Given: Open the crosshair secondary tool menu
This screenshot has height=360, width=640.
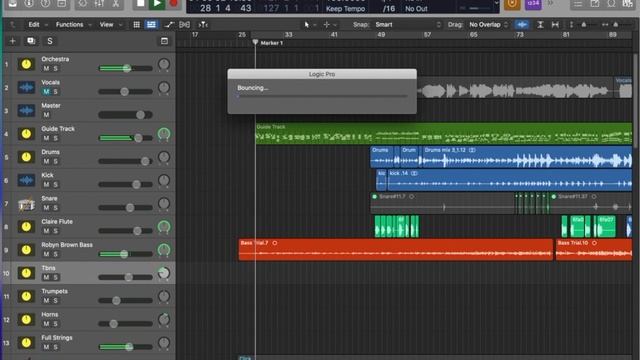Looking at the screenshot, I should click(329, 24).
